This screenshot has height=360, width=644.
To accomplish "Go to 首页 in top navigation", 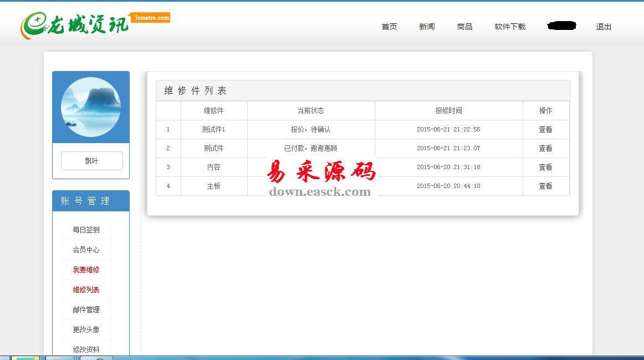I will click(389, 27).
